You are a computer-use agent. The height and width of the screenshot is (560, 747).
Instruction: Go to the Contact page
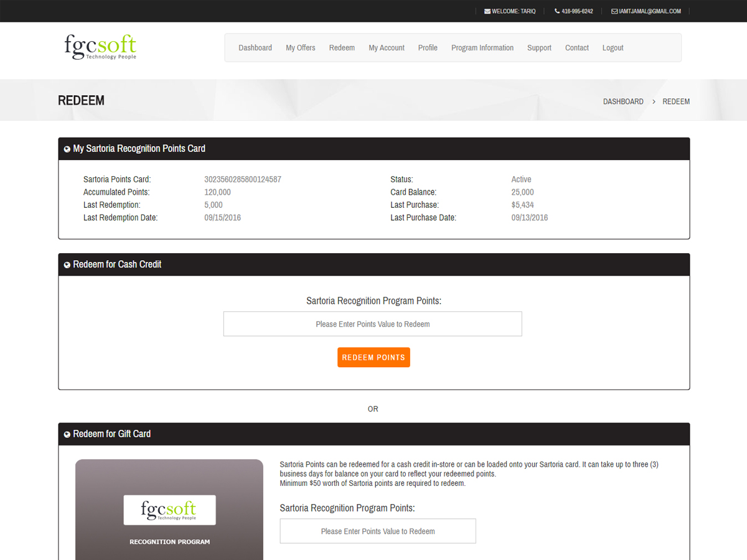tap(577, 48)
